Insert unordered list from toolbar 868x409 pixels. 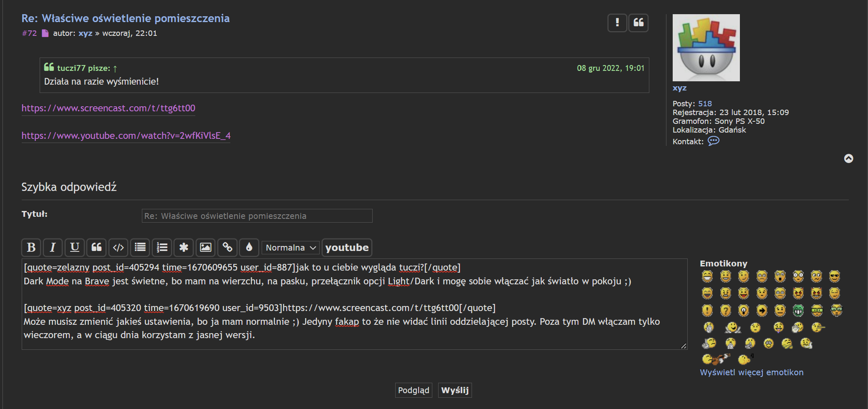click(x=140, y=248)
